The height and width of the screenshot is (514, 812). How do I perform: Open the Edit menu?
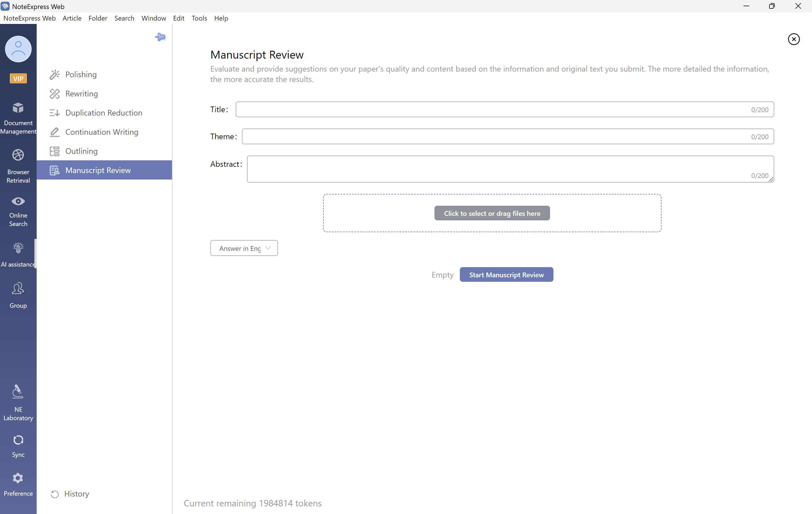pyautogui.click(x=178, y=18)
